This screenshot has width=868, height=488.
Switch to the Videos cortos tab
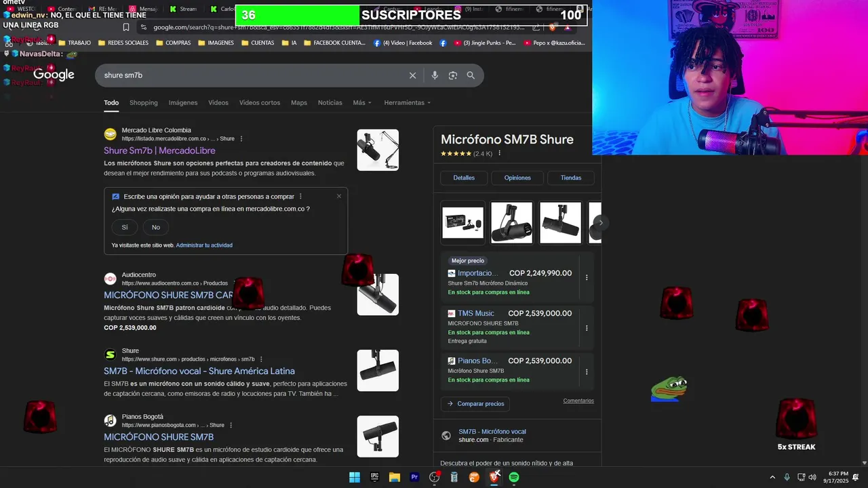260,103
